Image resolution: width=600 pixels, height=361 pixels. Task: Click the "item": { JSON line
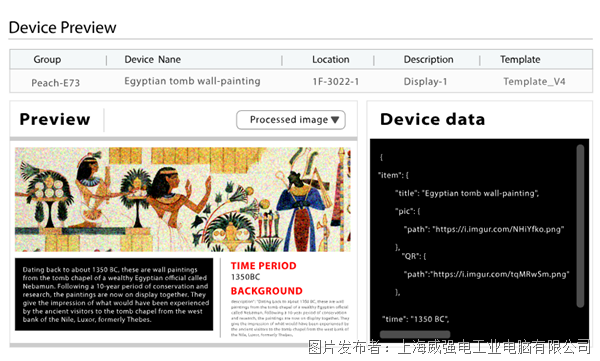tap(393, 175)
